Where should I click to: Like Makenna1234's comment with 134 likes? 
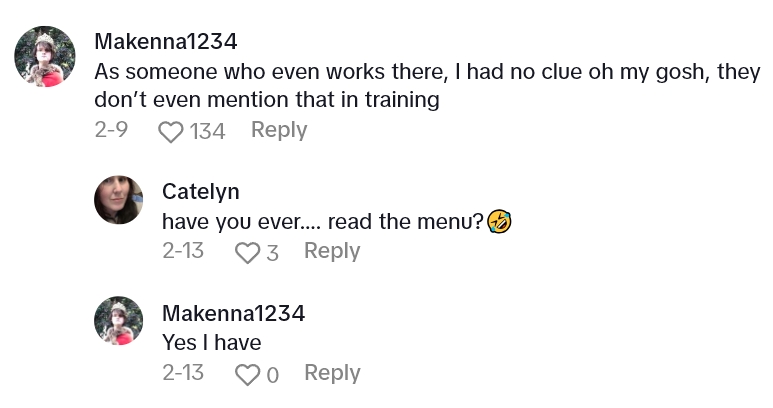tap(173, 131)
